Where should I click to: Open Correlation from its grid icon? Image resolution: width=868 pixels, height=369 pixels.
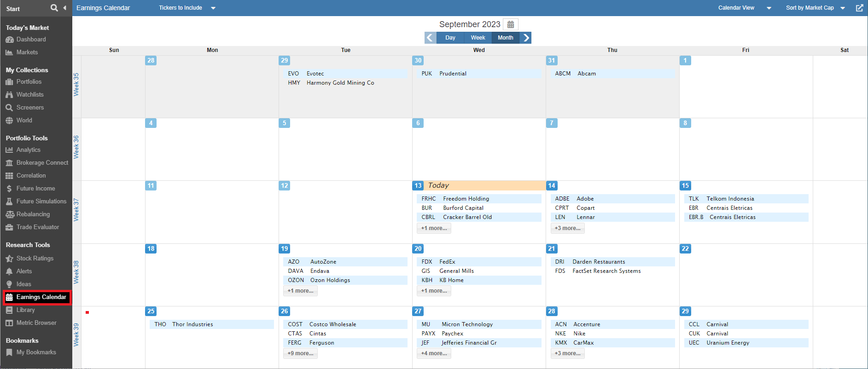[9, 176]
